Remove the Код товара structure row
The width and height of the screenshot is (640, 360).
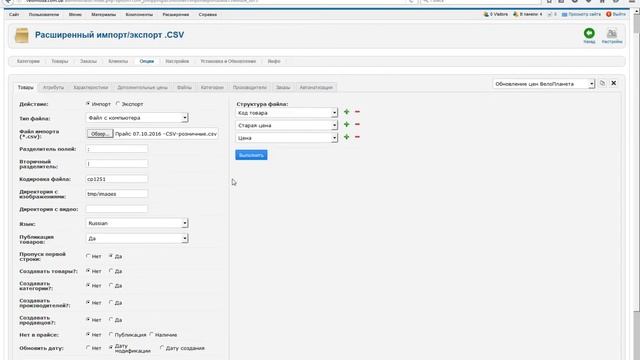[357, 112]
